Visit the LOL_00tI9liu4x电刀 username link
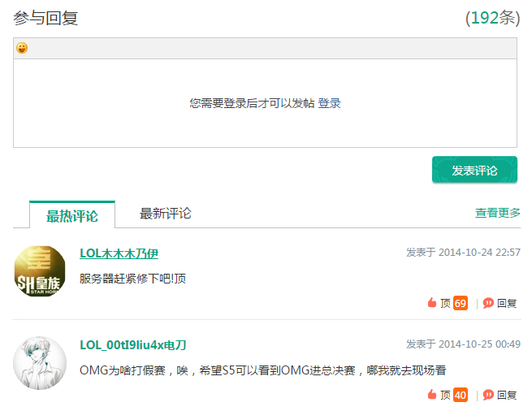 click(132, 345)
